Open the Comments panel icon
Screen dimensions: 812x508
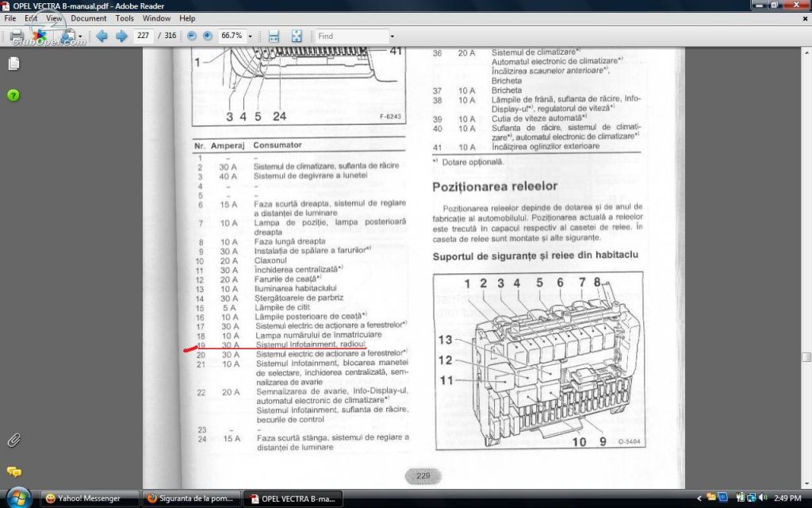pos(14,471)
